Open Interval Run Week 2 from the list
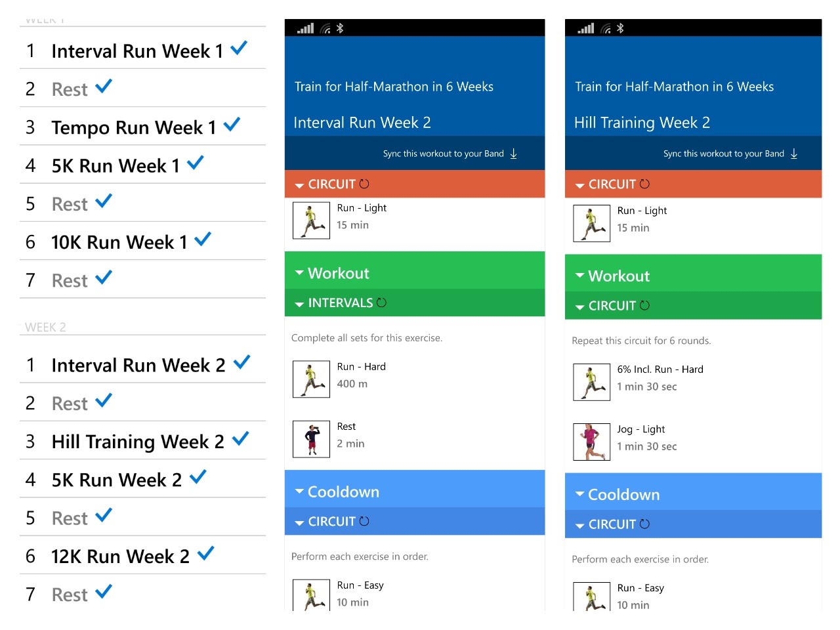Screen dimensions: 840x630 138,365
